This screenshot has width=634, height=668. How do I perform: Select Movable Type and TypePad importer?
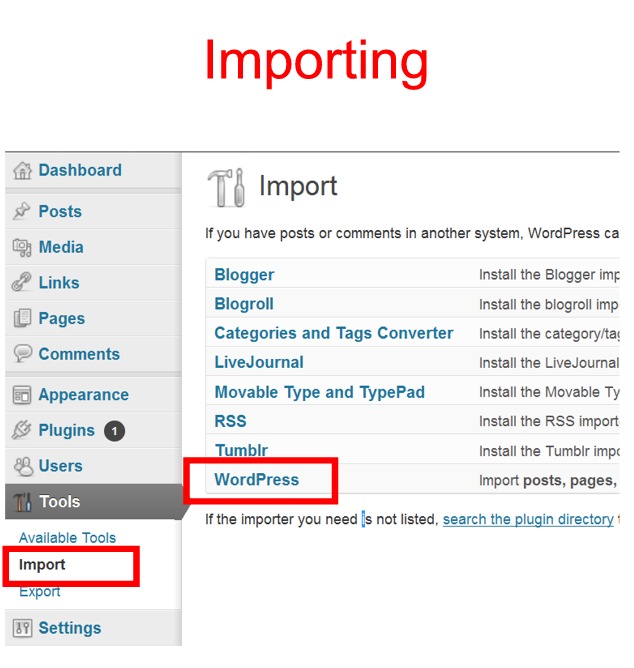coord(320,392)
